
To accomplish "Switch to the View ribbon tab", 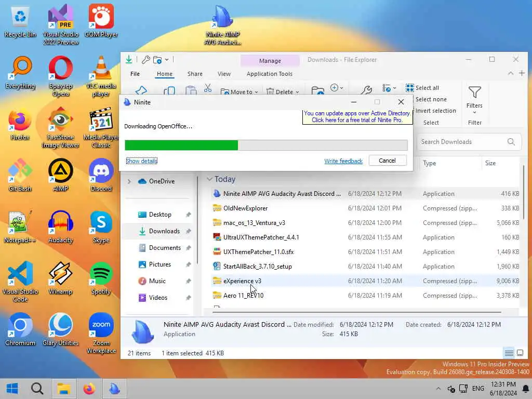I will (224, 74).
